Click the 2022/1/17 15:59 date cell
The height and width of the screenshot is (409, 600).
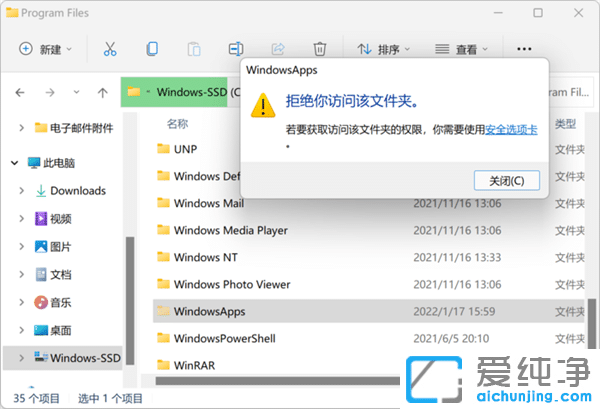pos(454,311)
